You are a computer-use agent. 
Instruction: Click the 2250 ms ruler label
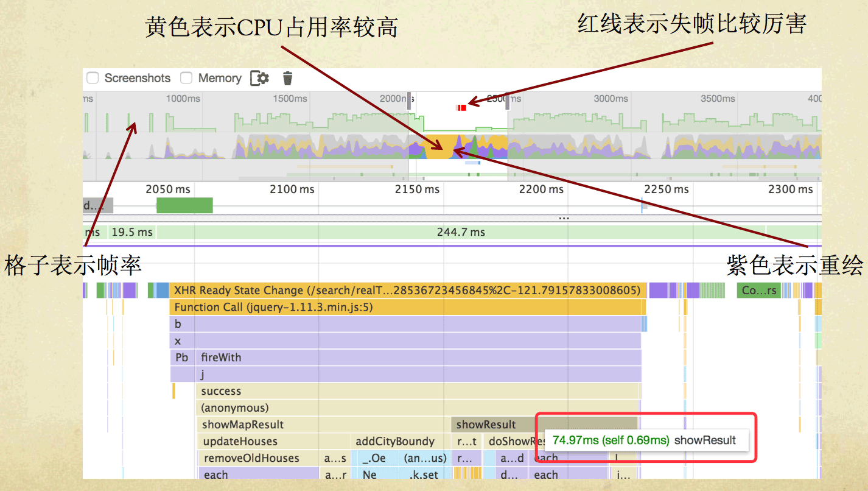click(x=666, y=189)
